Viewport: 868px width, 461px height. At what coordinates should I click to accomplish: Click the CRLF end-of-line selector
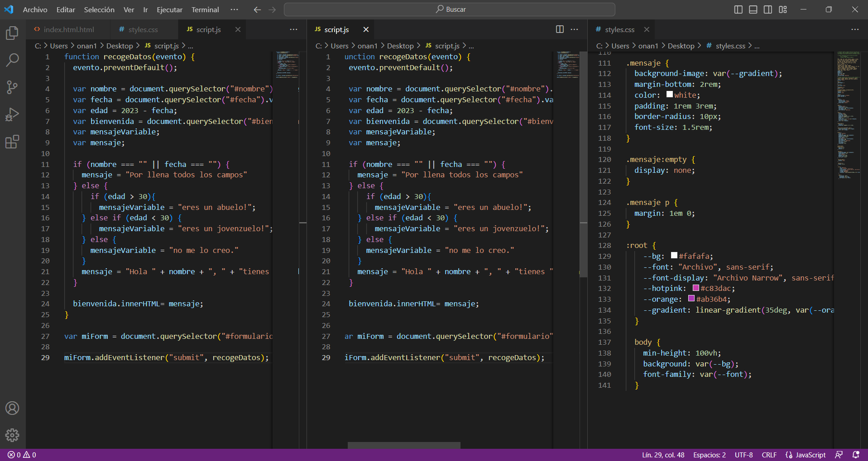(769, 455)
